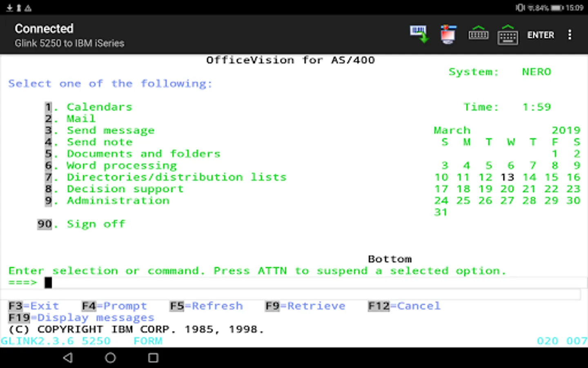588x368 pixels.
Task: Tap the F4=Prompt function key
Action: [x=114, y=306]
